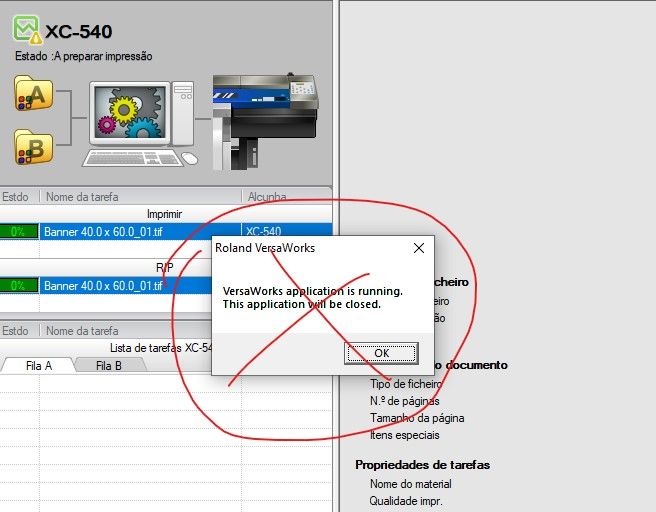Click Nome da tarefa header in lower list

pos(82,331)
